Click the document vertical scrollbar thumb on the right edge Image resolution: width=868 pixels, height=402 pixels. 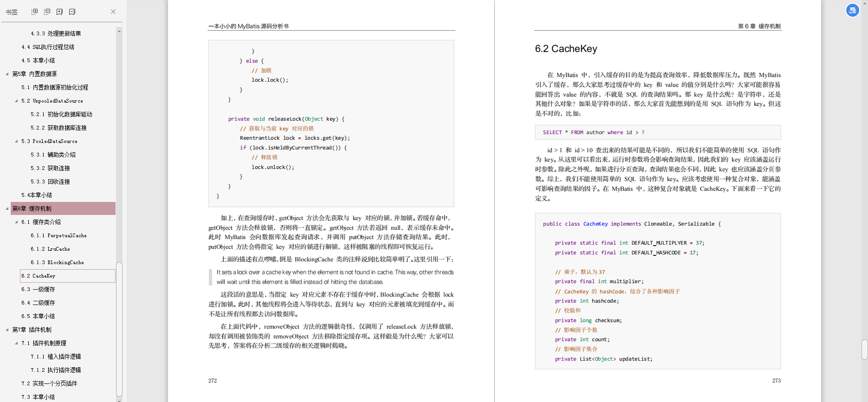click(864, 350)
